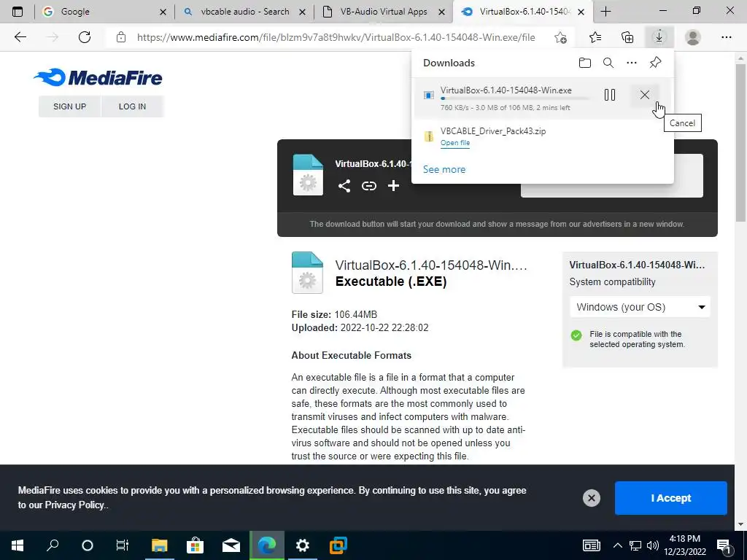
Task: Click the MediaFire logo
Action: click(98, 77)
